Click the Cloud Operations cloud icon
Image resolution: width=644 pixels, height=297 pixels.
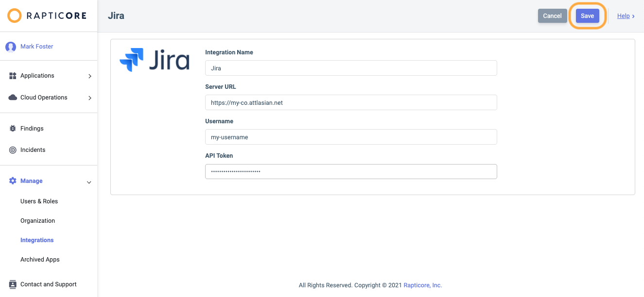13,98
